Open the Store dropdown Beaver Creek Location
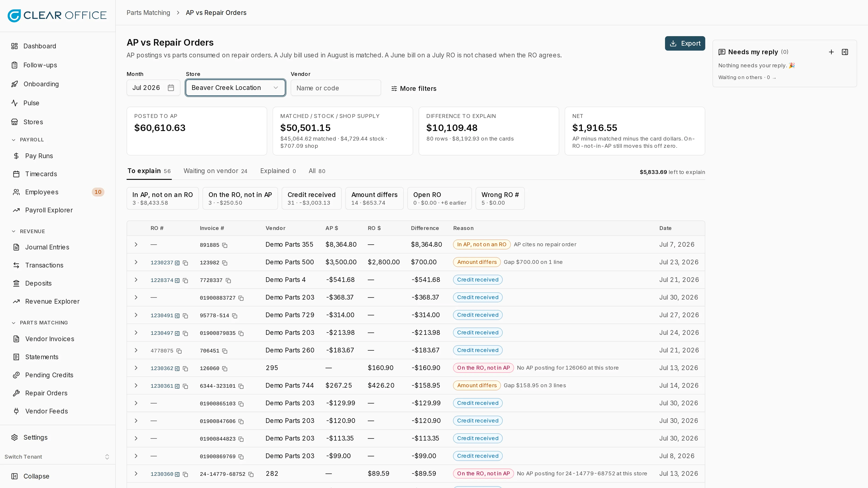Screen dimensions: 868x488 coord(235,88)
